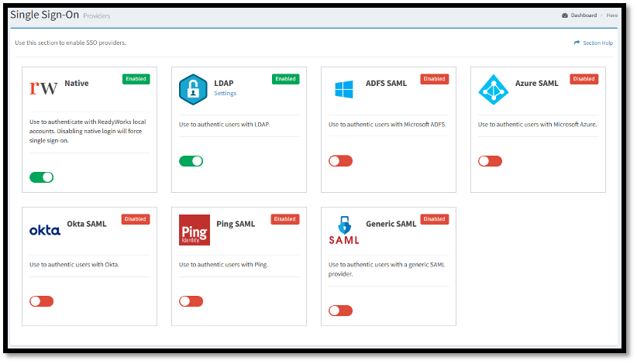Switch on the Okta SAML toggle
The height and width of the screenshot is (364, 637).
tap(42, 301)
